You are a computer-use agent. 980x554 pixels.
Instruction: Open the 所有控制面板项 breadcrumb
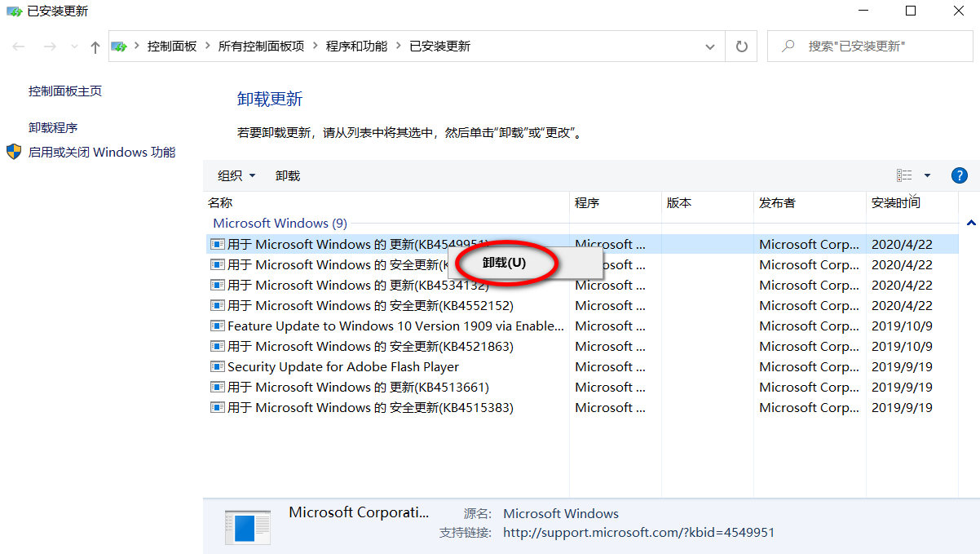tap(261, 47)
